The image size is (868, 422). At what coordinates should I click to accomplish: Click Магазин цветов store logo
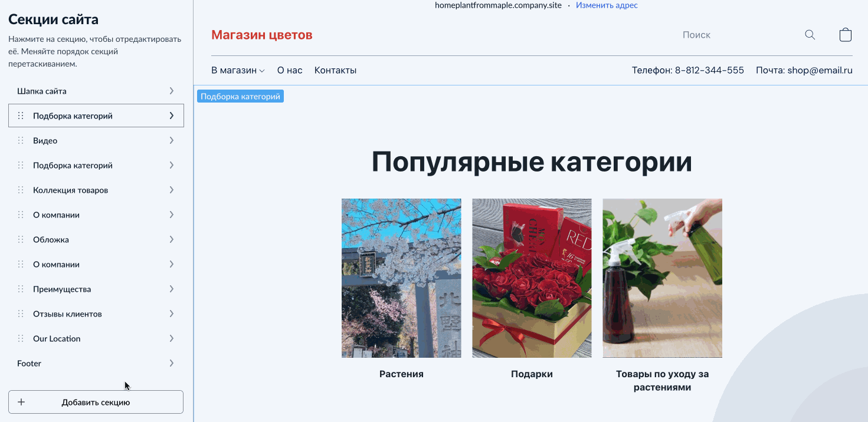(x=262, y=35)
